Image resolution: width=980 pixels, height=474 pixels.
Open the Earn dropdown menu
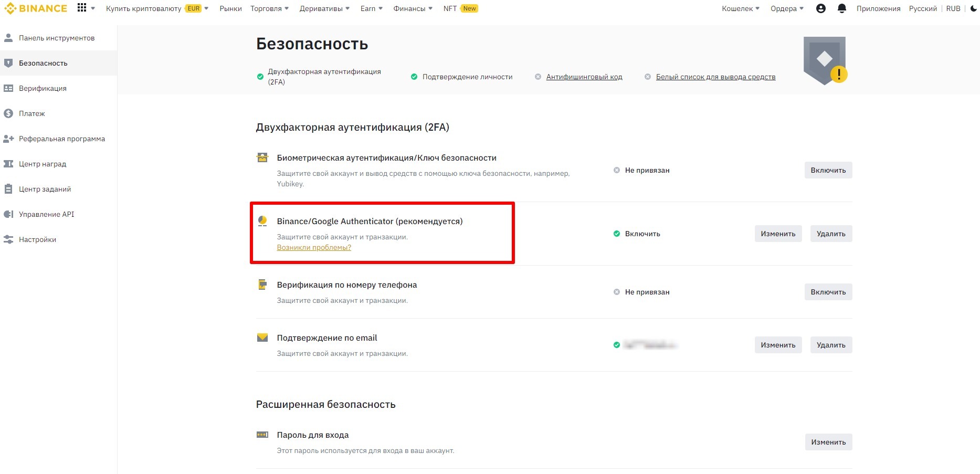tap(371, 8)
